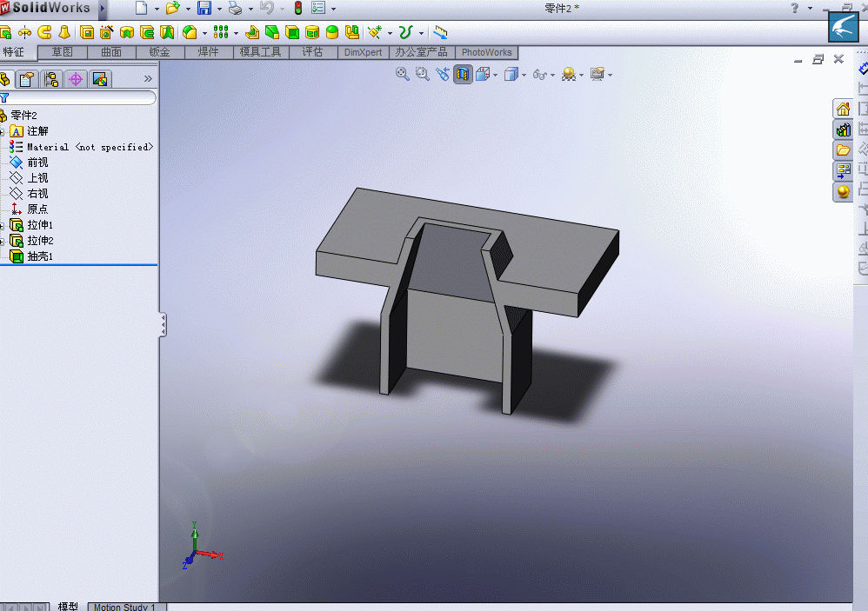This screenshot has height=611, width=868.
Task: Open the SolidWorks Resources home tab
Action: tap(843, 109)
